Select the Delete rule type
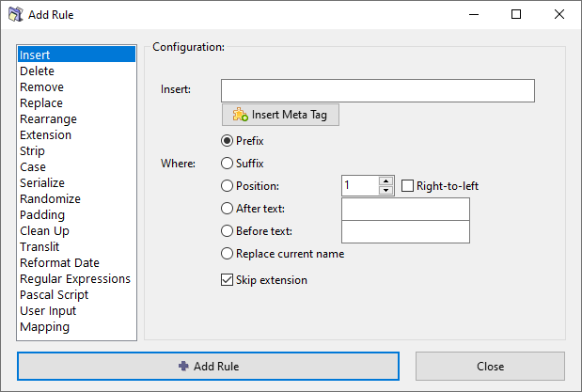582x392 pixels. [76, 71]
